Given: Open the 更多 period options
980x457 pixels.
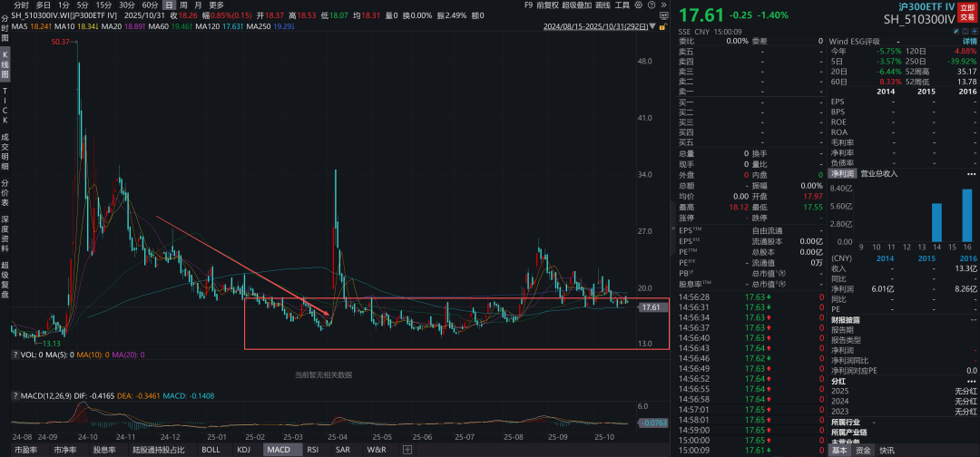Looking at the screenshot, I should click(x=216, y=5).
